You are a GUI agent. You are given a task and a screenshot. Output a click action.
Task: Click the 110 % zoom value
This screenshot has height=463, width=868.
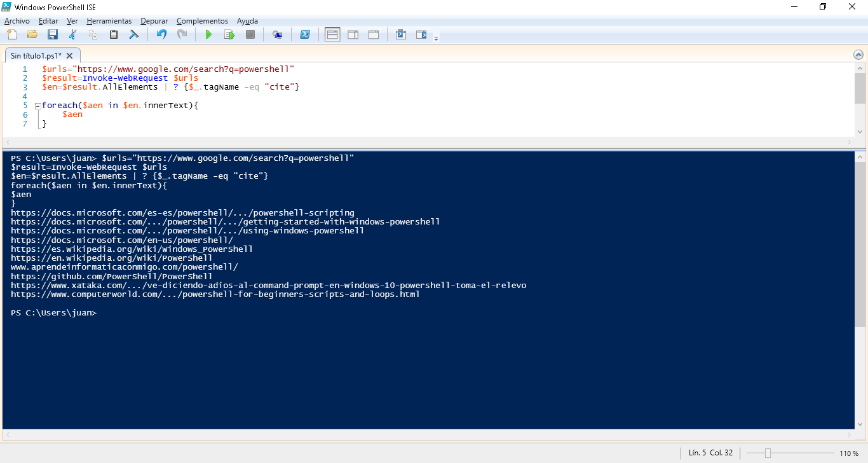849,453
